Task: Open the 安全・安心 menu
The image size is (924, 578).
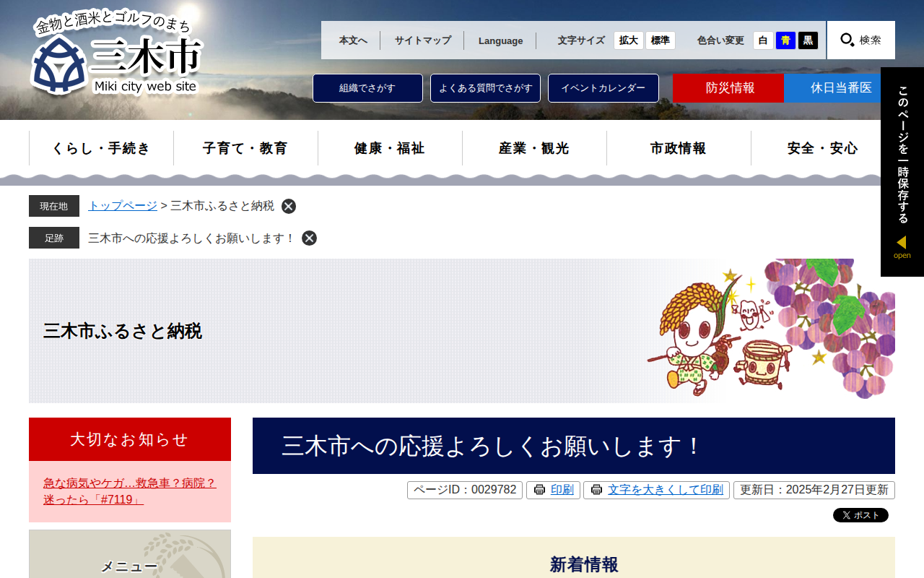Action: click(x=823, y=148)
